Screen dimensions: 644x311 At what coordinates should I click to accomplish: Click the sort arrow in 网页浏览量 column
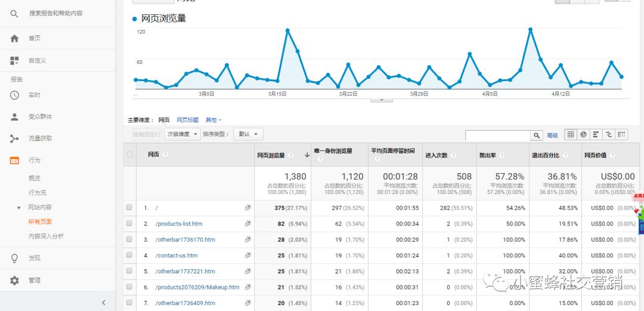pos(307,155)
